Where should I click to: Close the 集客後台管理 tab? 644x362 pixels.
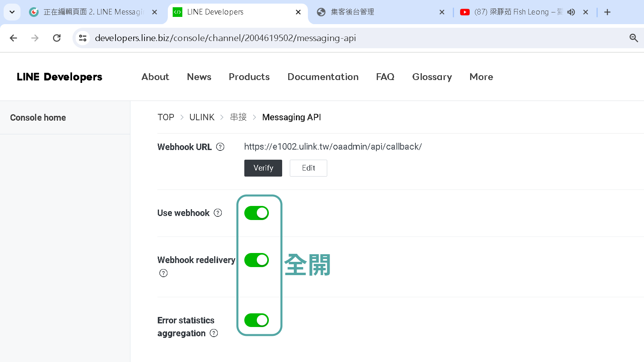pos(442,12)
